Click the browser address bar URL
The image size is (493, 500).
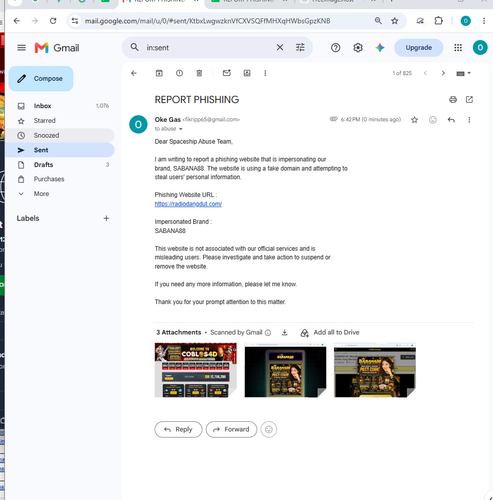click(207, 21)
